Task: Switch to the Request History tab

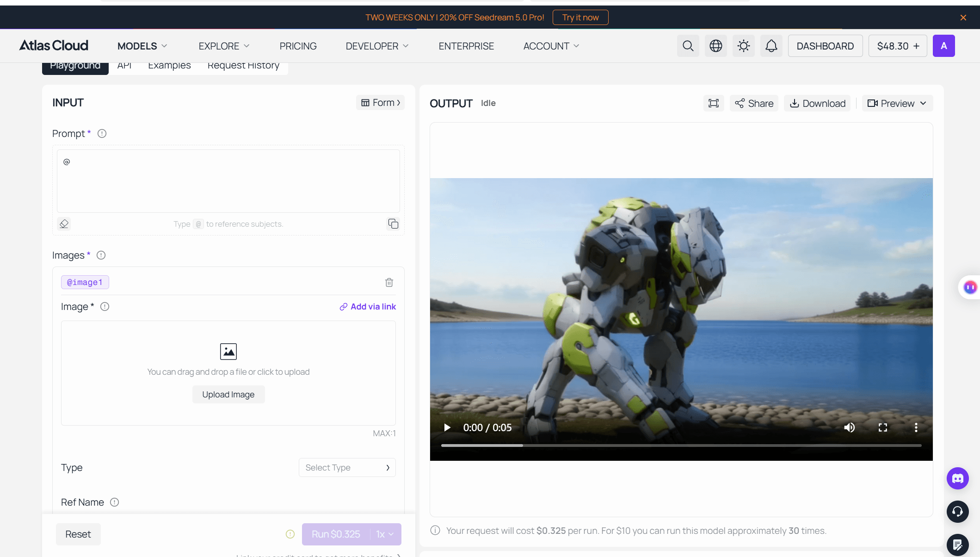Action: pyautogui.click(x=243, y=66)
